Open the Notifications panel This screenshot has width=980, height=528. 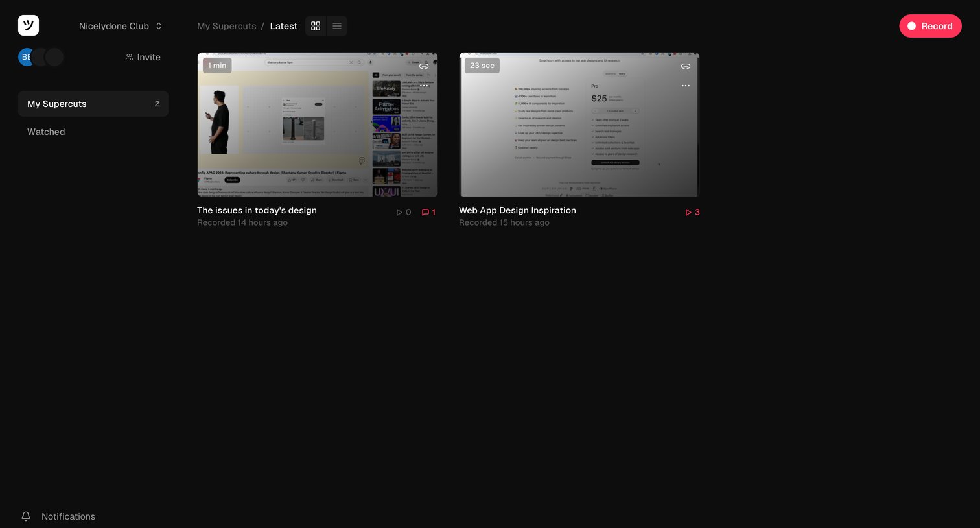point(68,516)
